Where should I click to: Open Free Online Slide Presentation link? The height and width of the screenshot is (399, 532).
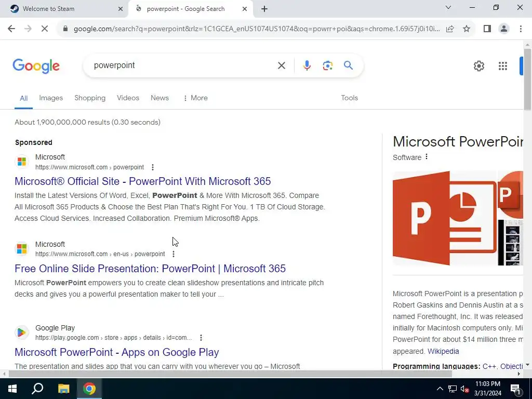150,269
